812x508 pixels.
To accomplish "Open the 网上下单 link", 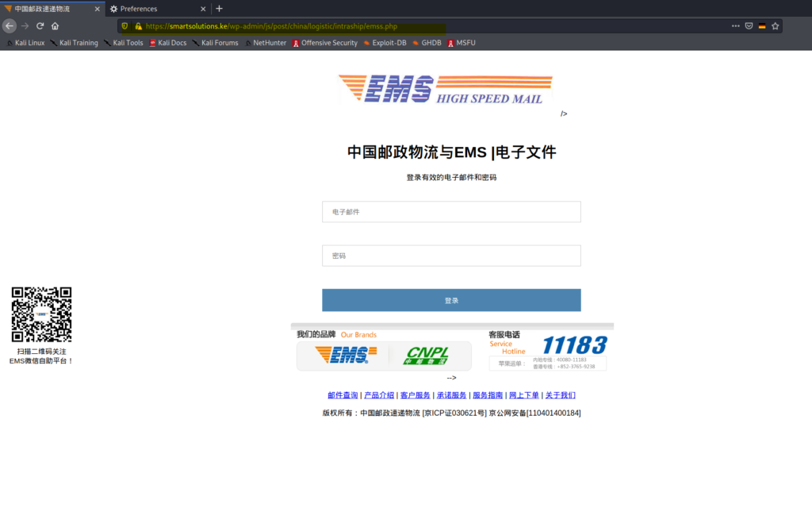I will [524, 395].
